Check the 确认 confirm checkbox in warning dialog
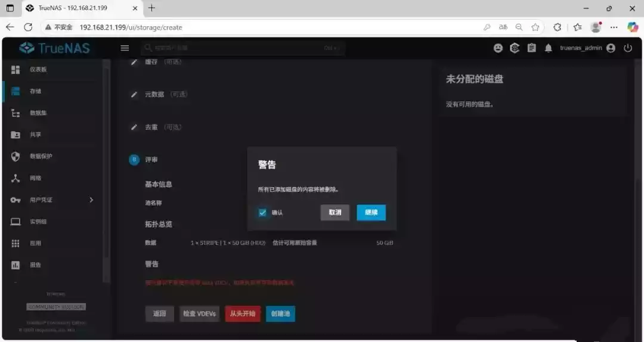 pos(262,213)
